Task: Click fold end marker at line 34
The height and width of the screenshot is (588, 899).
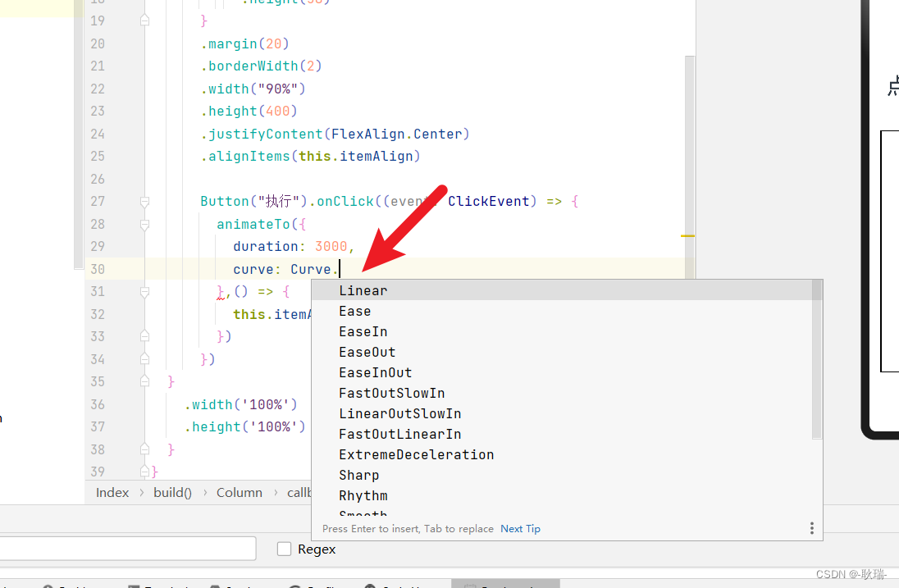Action: (144, 359)
